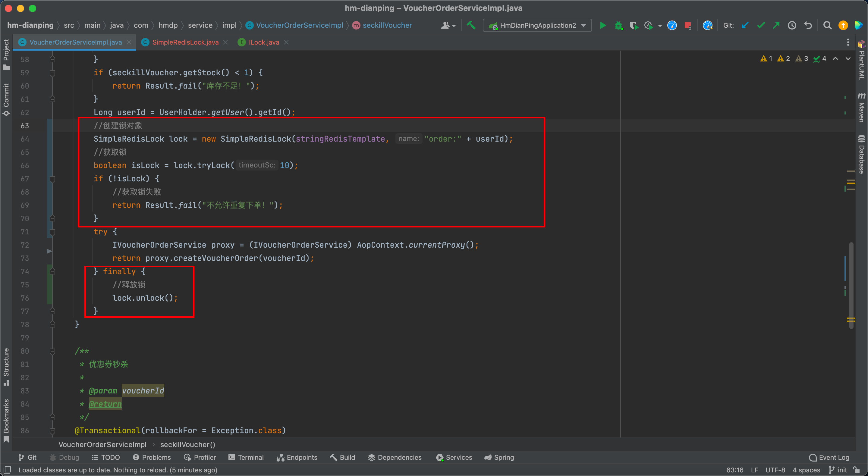The height and width of the screenshot is (476, 868).
Task: Toggle tool window bars icon in status bar
Action: (7, 470)
